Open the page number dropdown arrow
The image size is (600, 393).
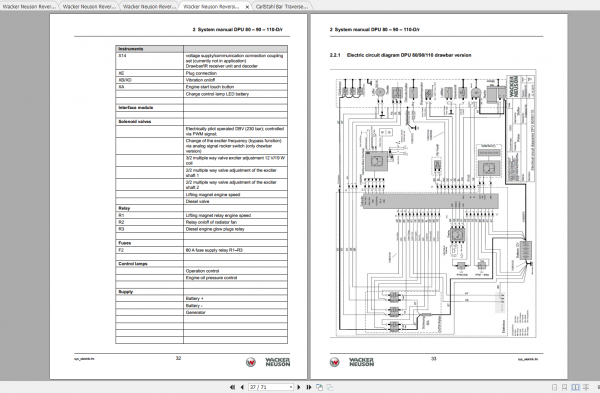(x=291, y=387)
